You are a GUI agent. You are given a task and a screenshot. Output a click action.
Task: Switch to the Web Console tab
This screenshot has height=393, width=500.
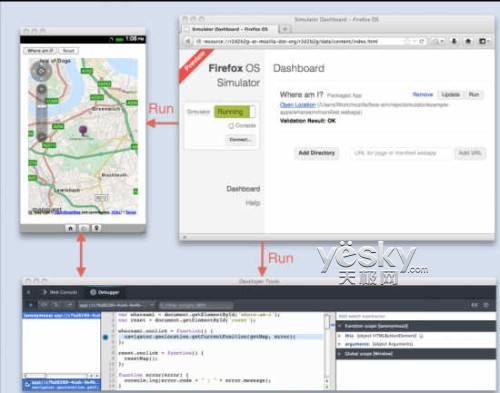(x=60, y=292)
